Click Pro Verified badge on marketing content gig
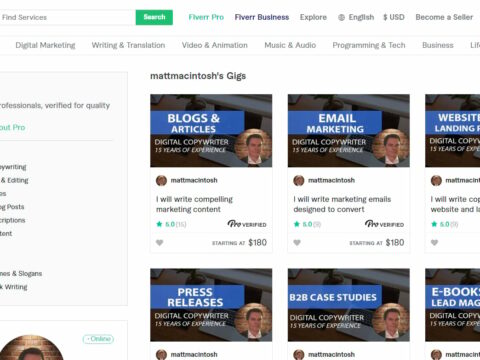480x360 pixels. 247,224
